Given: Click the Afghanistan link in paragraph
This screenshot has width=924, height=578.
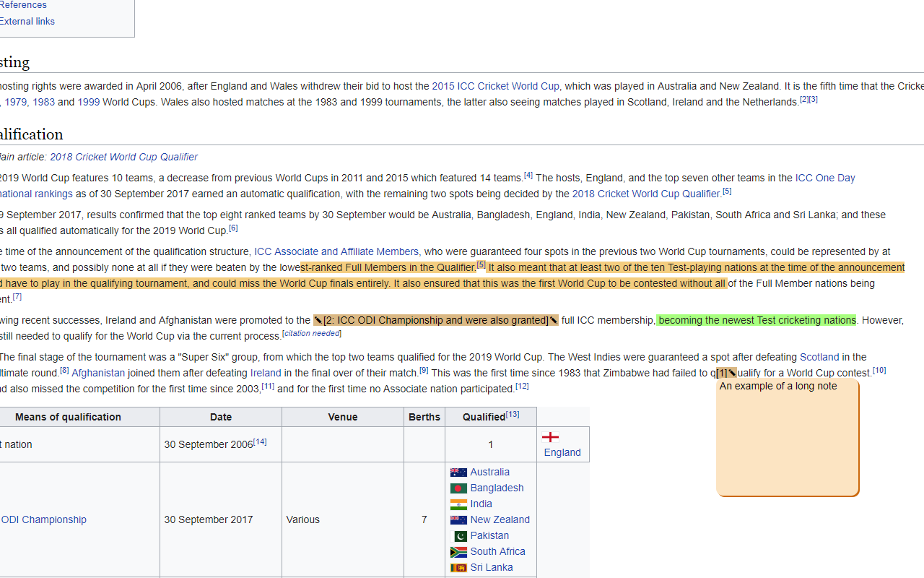Looking at the screenshot, I should click(98, 373).
